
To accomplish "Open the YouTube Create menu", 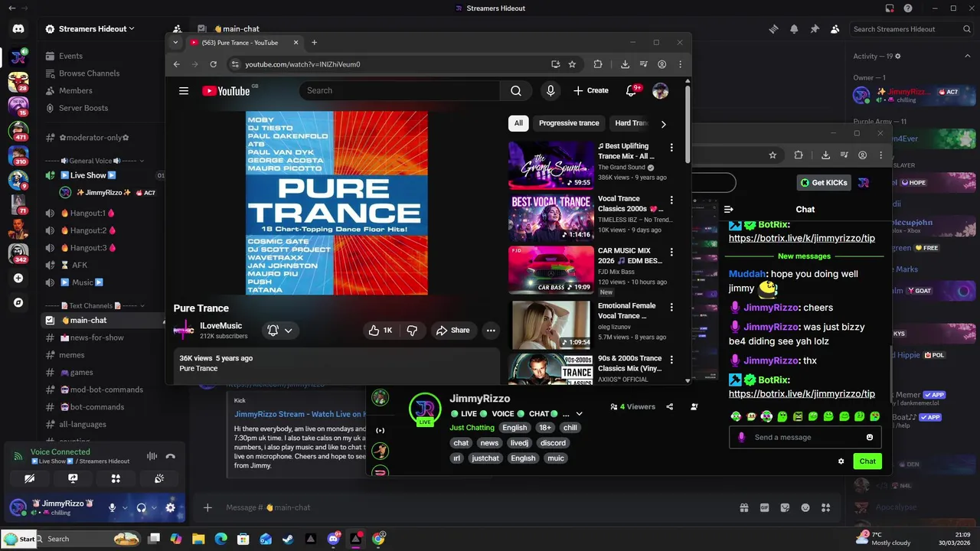I will (591, 90).
